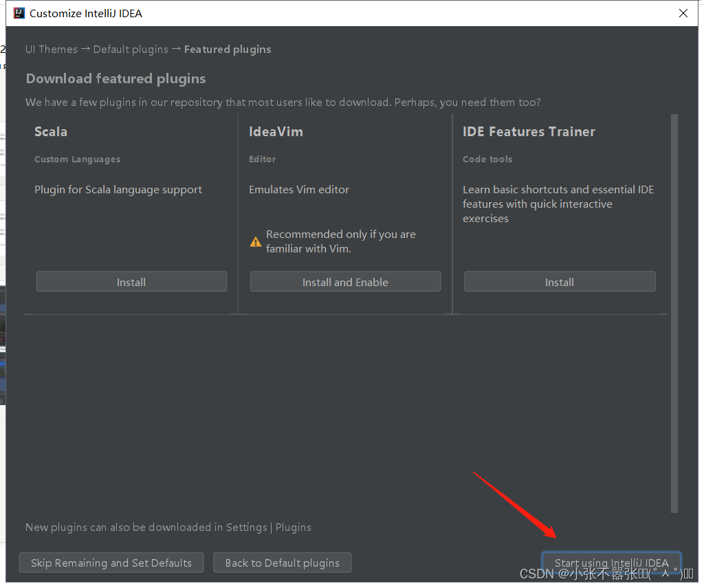Click the Editor category label under IdeaVim
Image resolution: width=704 pixels, height=588 pixels.
[262, 159]
